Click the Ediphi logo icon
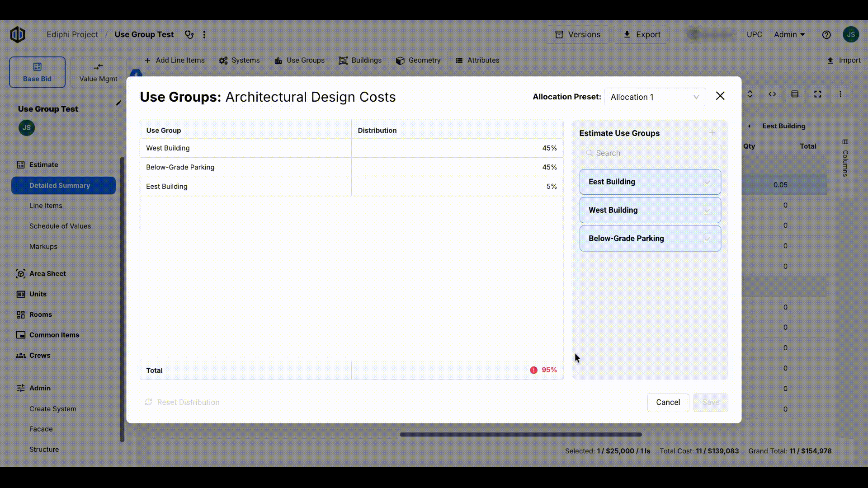Screen dimensions: 868x488 (x=18, y=34)
